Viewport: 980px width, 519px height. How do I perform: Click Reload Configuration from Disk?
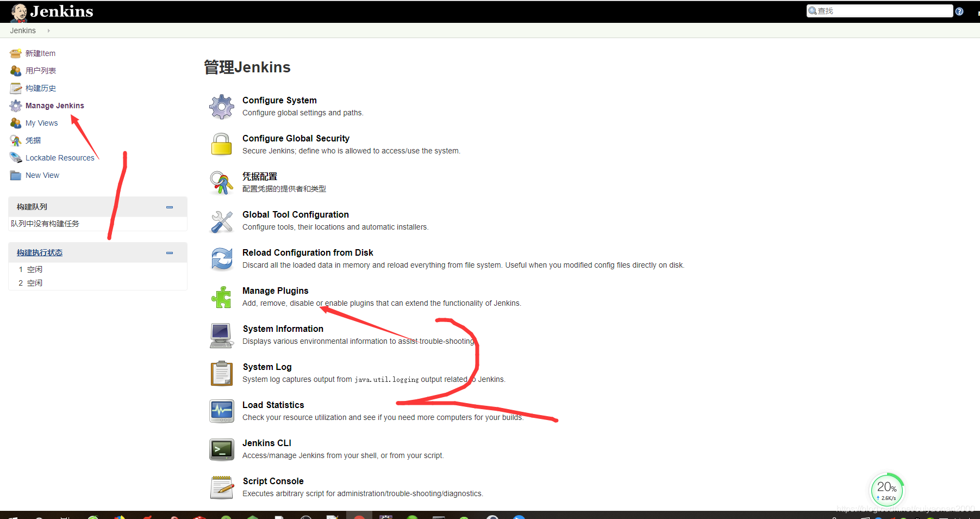tap(308, 252)
